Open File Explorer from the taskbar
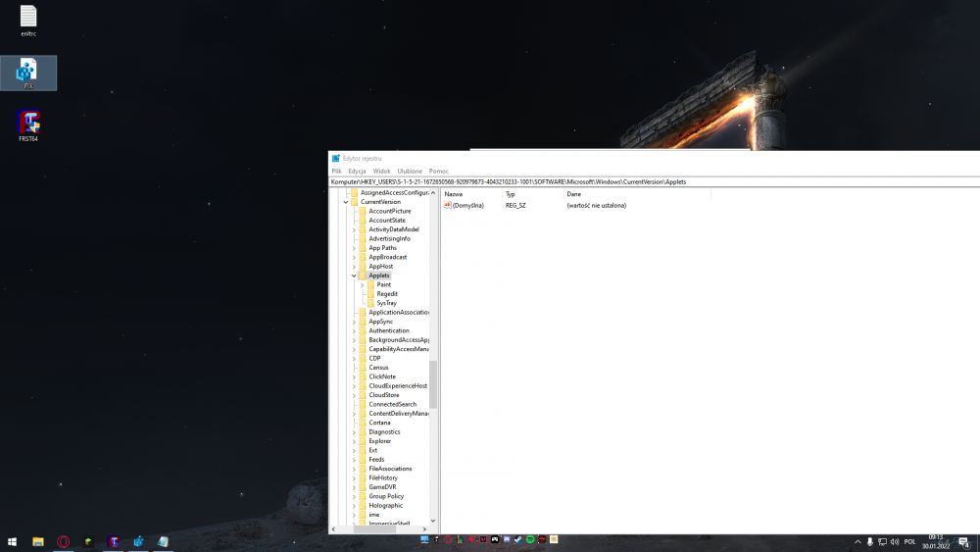This screenshot has height=552, width=980. 38,541
